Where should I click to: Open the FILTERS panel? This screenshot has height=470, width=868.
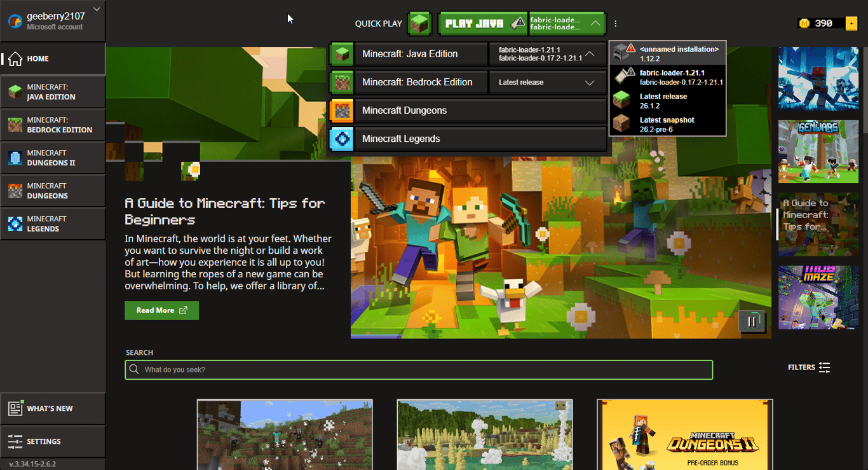[x=809, y=367]
